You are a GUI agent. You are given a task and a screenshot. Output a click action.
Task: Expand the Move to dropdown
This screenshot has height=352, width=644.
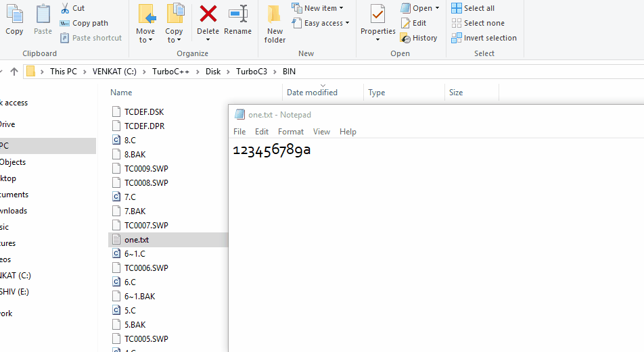coord(145,40)
